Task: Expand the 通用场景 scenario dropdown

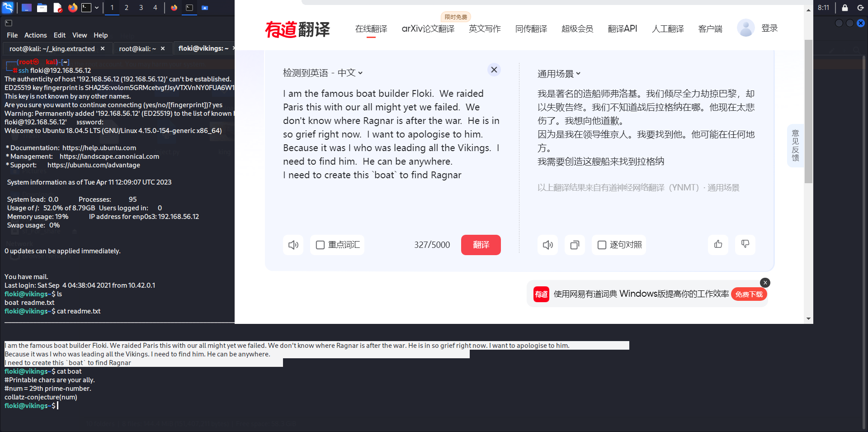Action: coord(559,74)
